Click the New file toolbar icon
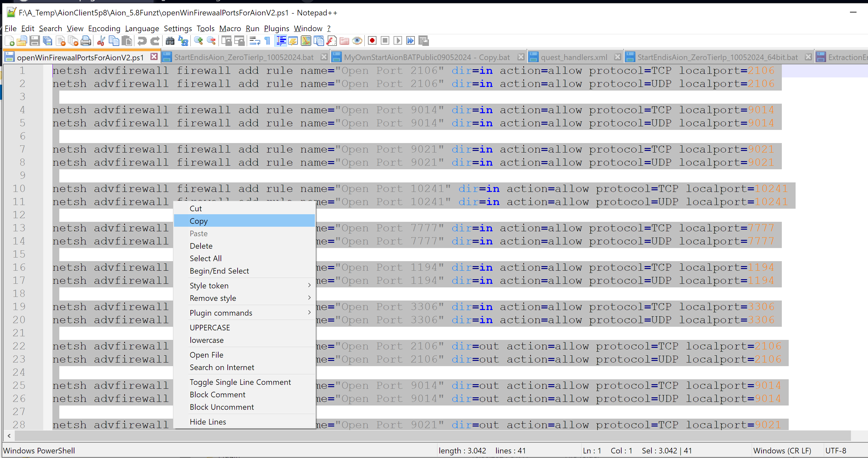The height and width of the screenshot is (458, 868). (x=10, y=41)
